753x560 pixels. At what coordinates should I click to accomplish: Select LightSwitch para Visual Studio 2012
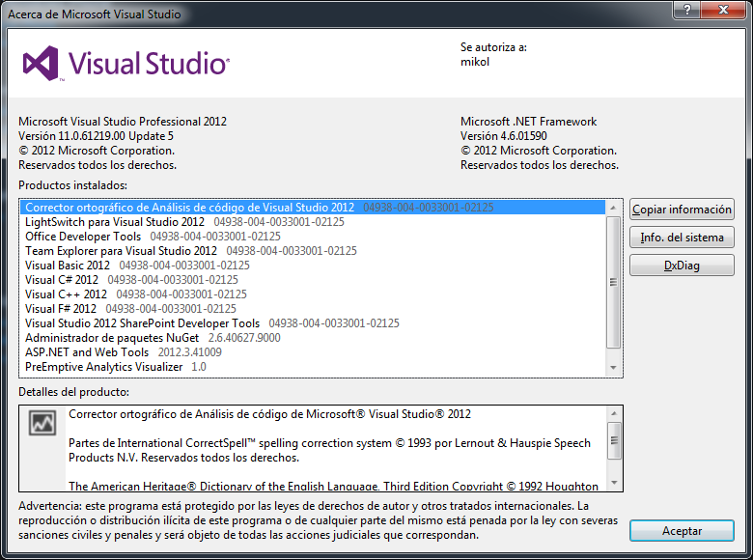coord(313,222)
